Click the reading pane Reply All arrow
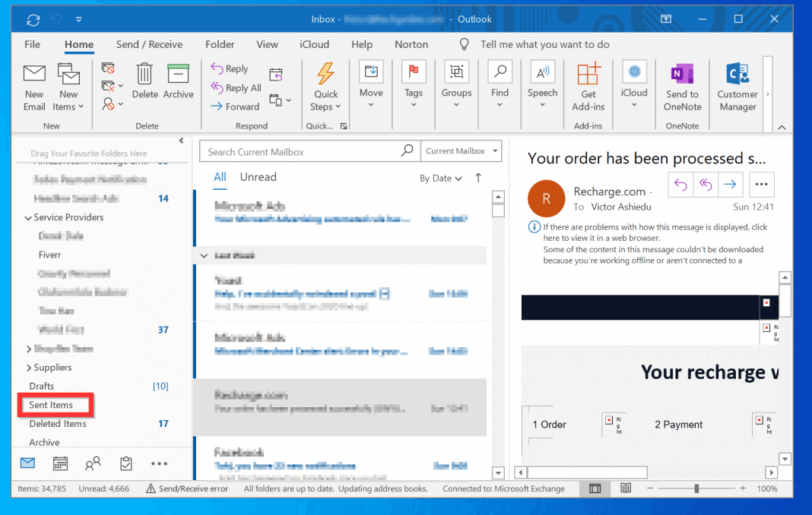This screenshot has height=515, width=812. (x=706, y=185)
